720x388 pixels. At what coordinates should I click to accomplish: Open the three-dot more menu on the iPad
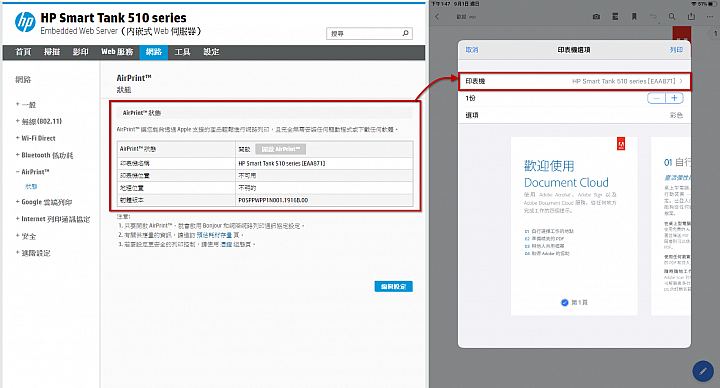(x=710, y=17)
